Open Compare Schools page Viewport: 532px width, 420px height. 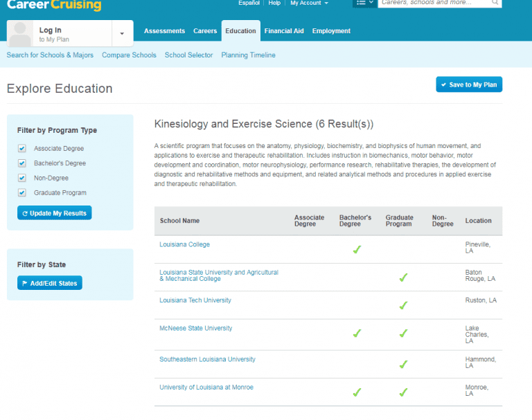(x=129, y=55)
